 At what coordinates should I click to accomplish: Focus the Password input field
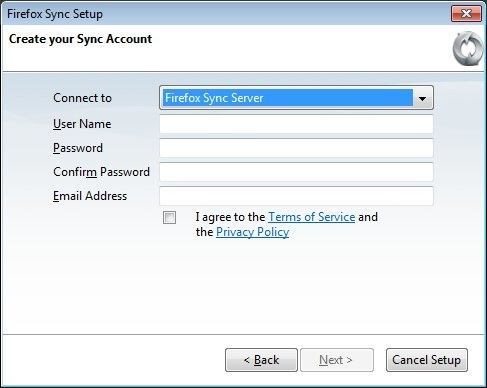pyautogui.click(x=296, y=148)
